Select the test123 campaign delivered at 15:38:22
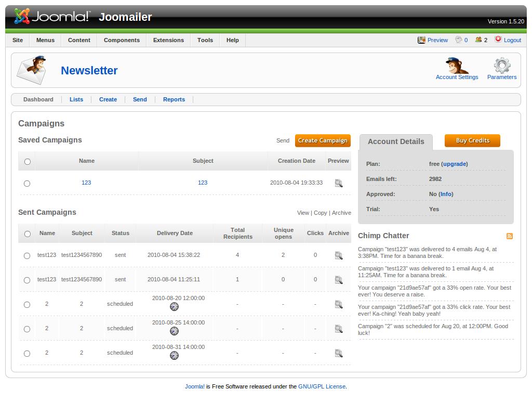This screenshot has height=415, width=532. tap(27, 256)
